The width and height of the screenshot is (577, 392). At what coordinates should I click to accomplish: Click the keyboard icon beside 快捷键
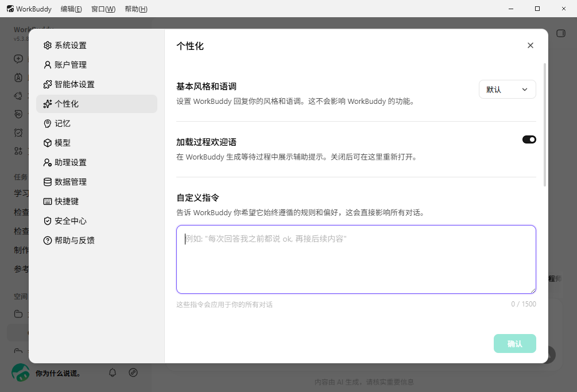48,201
